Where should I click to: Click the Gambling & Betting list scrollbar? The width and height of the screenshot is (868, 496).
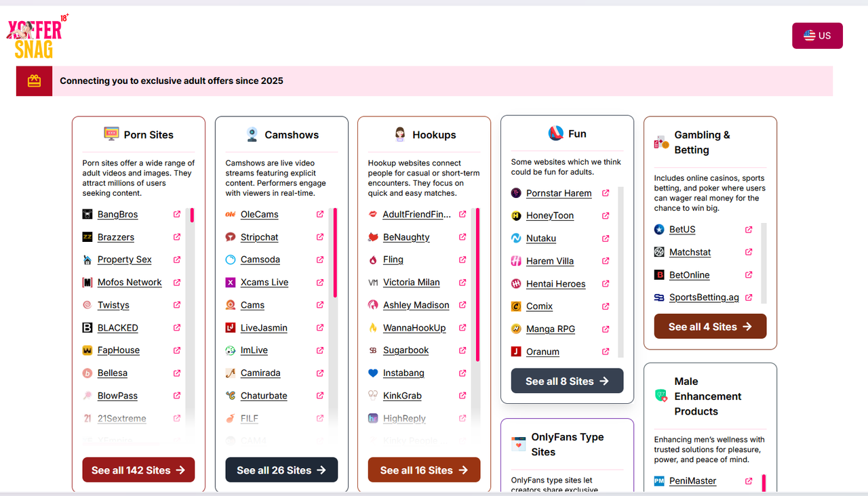coord(764,263)
